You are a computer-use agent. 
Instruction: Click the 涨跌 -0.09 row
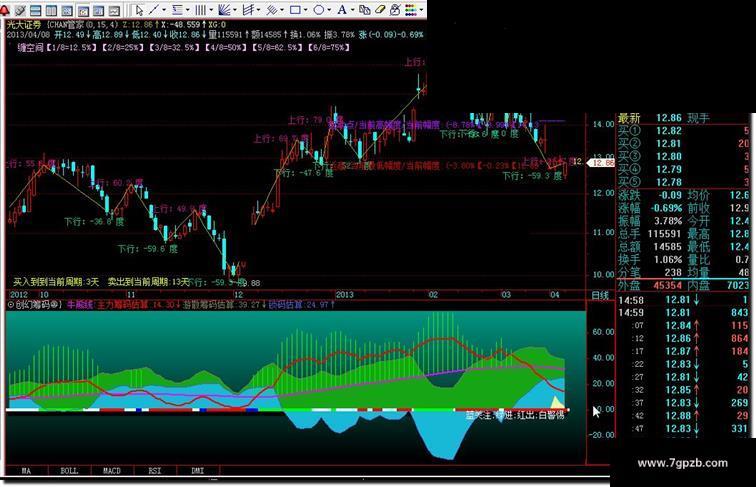tap(650, 195)
